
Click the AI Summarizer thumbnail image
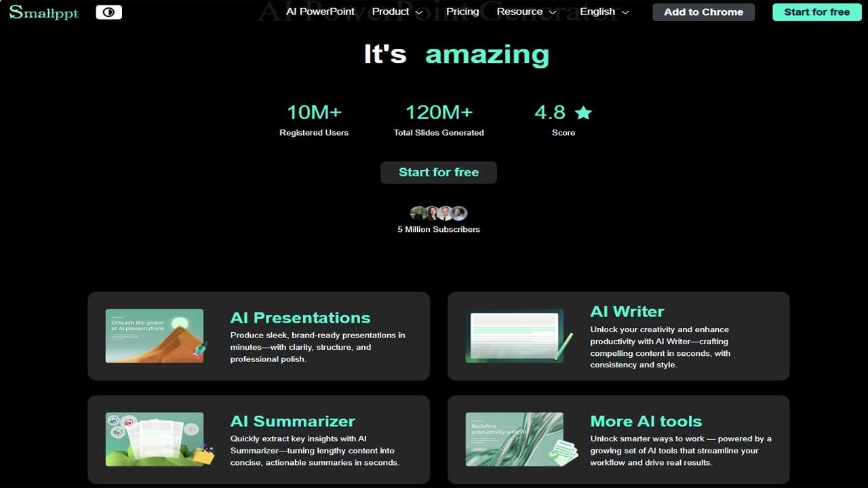pos(159,439)
